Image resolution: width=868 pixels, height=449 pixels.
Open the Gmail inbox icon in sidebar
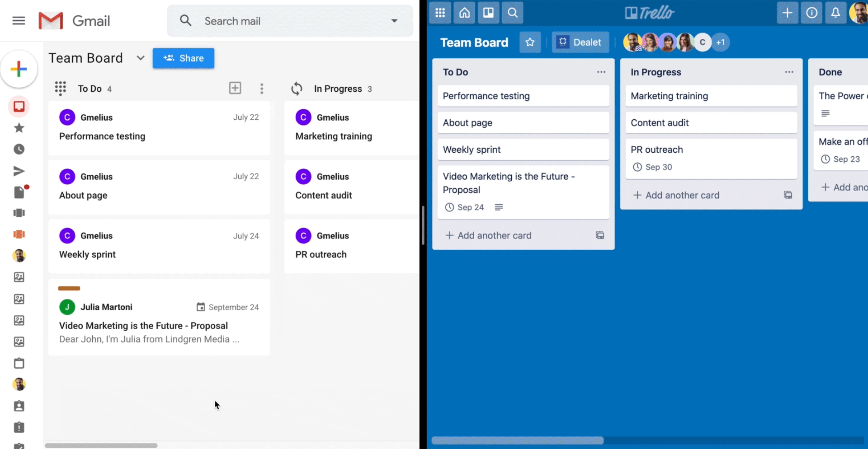point(19,107)
